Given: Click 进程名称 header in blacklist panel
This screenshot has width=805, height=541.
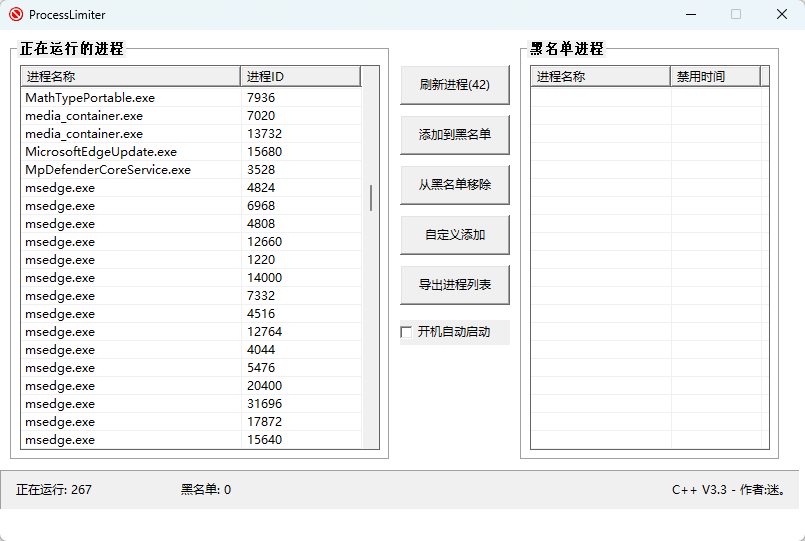Looking at the screenshot, I should tap(601, 76).
